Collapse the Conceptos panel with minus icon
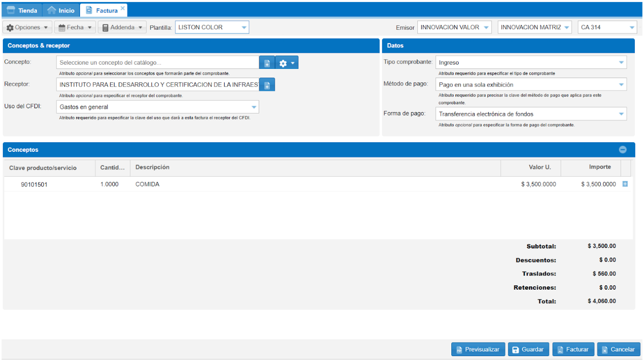Image resolution: width=644 pixels, height=360 pixels. point(623,150)
